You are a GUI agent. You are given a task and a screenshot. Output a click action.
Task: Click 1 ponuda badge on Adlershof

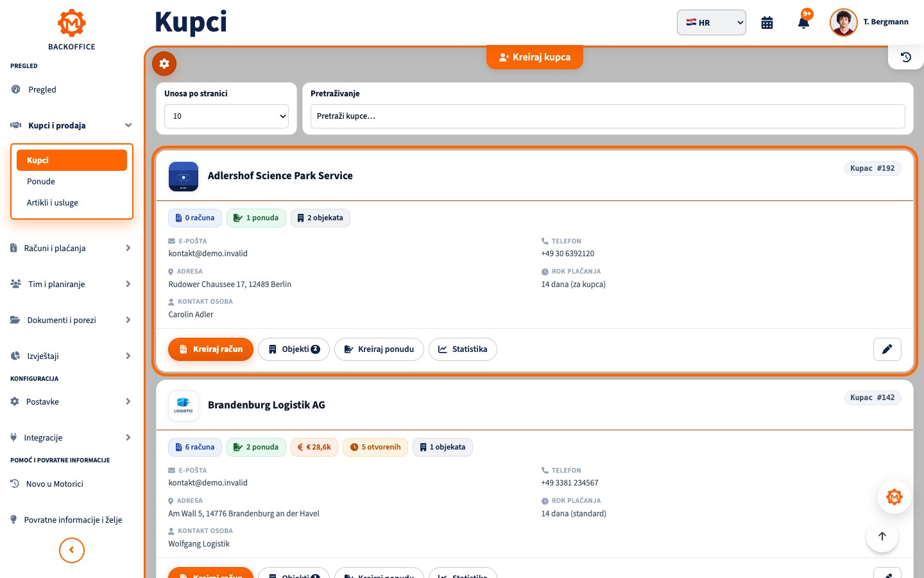click(256, 218)
